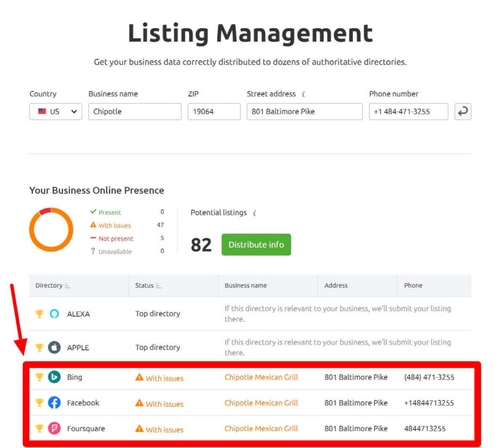Click the Potential listings info icon

254,213
